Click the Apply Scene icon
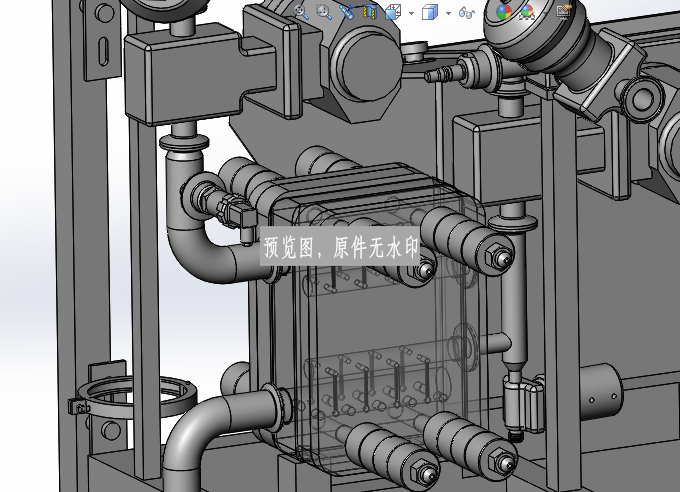The height and width of the screenshot is (492, 680). tap(527, 12)
